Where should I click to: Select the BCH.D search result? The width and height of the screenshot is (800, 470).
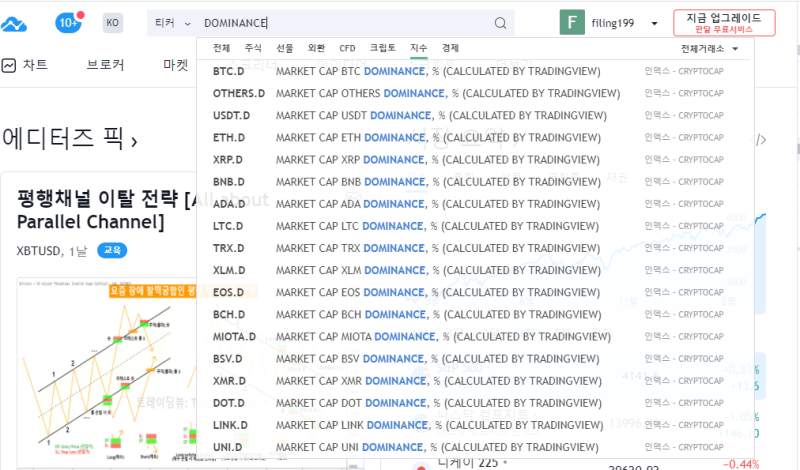pyautogui.click(x=474, y=314)
